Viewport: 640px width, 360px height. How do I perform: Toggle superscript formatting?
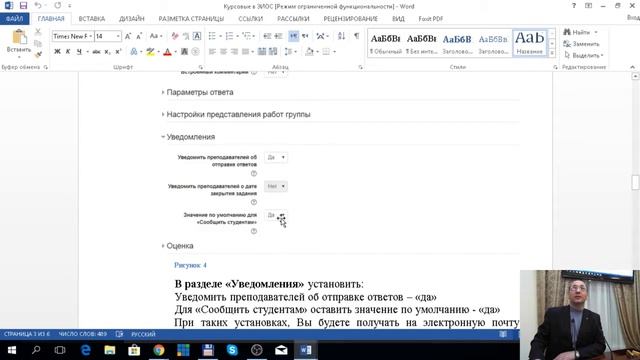tap(118, 52)
